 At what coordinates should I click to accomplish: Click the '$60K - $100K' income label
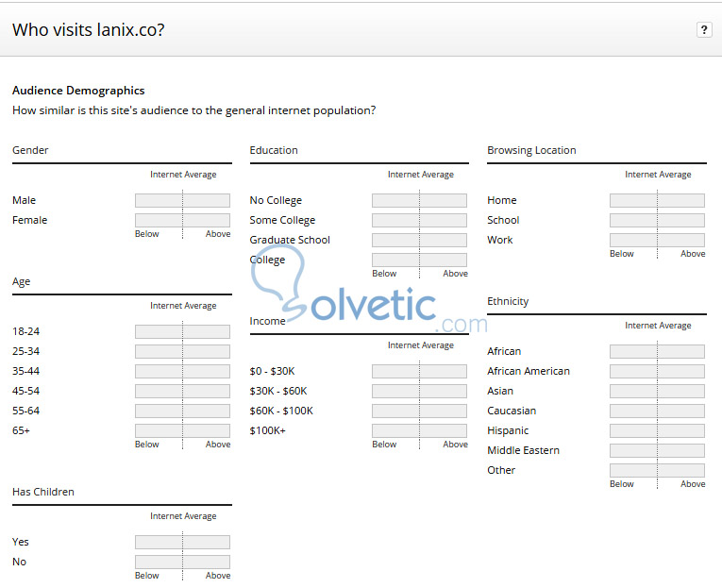pyautogui.click(x=281, y=411)
